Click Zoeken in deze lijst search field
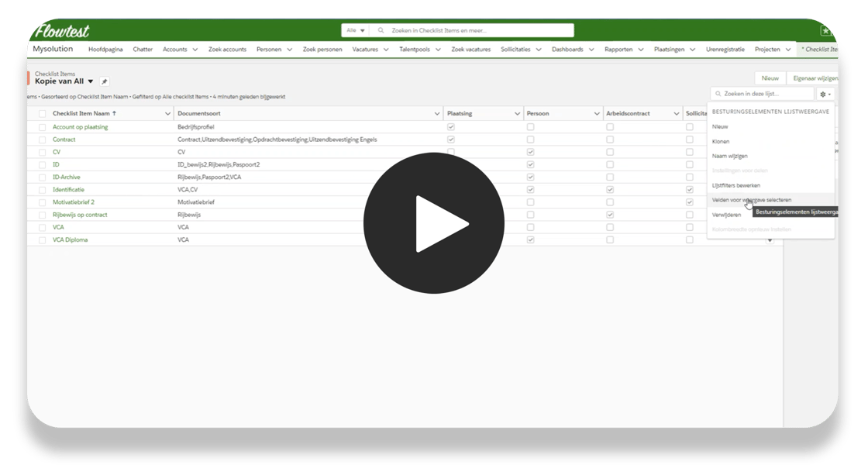 click(763, 94)
